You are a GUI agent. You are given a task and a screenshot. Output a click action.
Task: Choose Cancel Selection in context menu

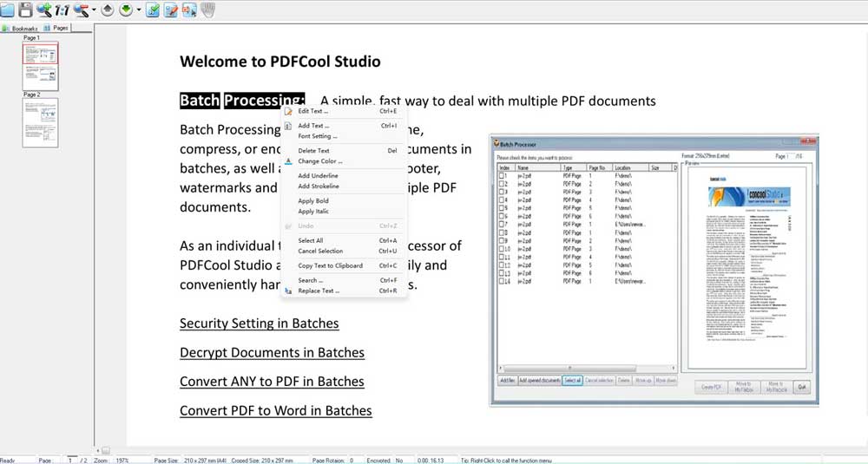point(343,251)
